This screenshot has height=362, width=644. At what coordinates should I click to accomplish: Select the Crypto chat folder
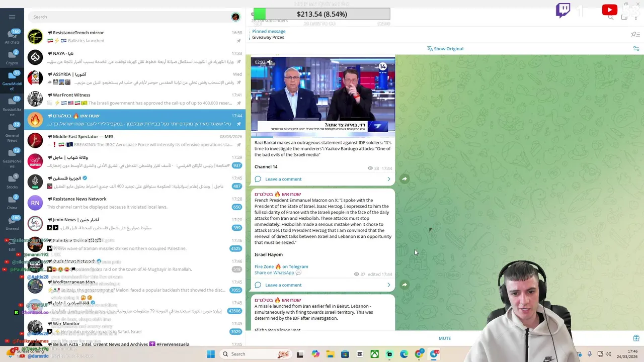(12, 58)
